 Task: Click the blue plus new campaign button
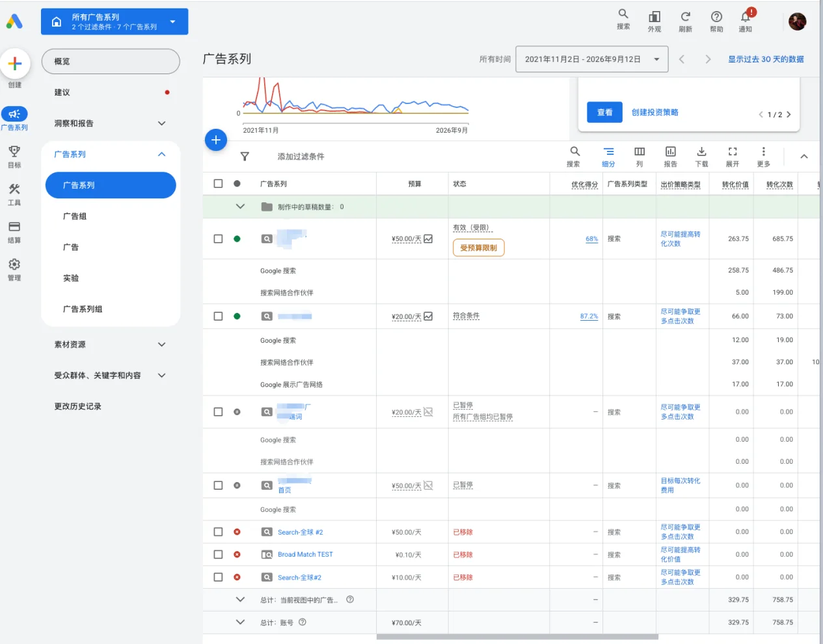tap(216, 140)
